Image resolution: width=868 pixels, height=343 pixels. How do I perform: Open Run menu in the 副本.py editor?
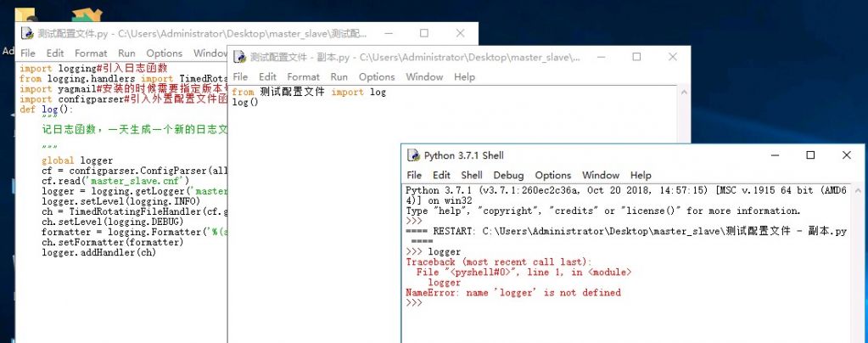339,76
